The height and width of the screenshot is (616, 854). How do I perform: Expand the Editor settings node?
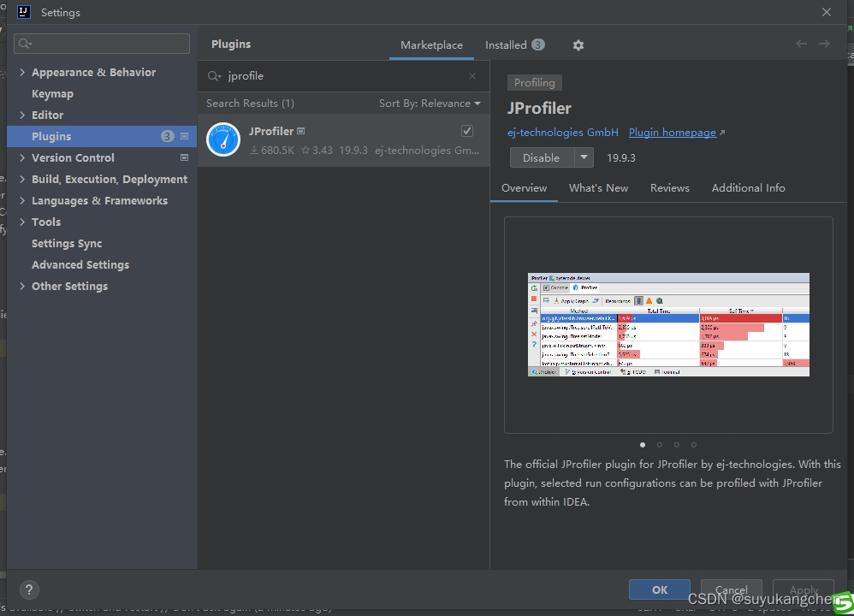pos(22,115)
